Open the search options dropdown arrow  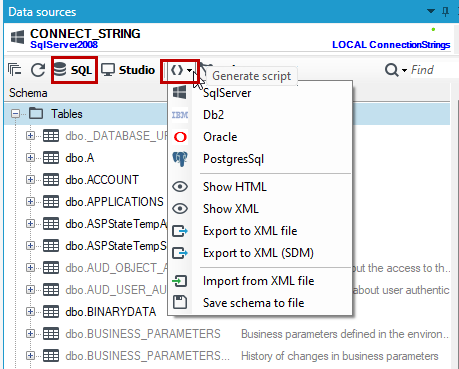(404, 70)
